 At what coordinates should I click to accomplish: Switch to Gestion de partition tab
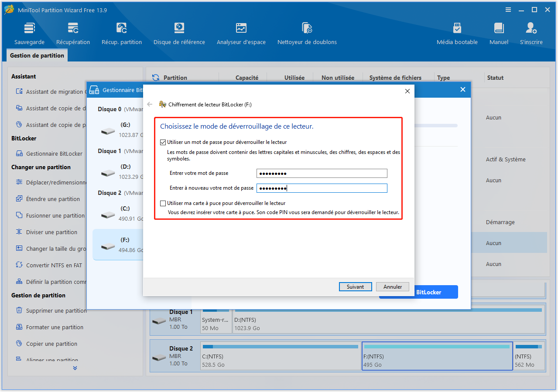point(37,55)
